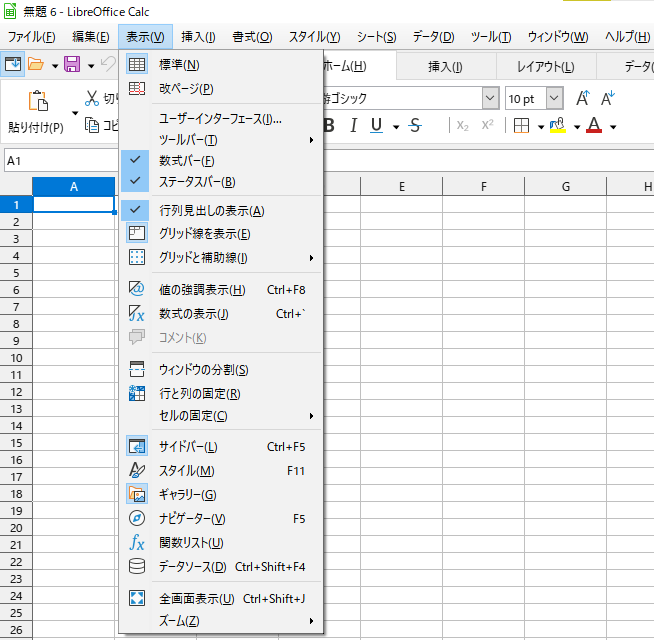Open the dropdown beside the Open folder icon
Viewport: 654px width, 640px height.
tap(55, 66)
